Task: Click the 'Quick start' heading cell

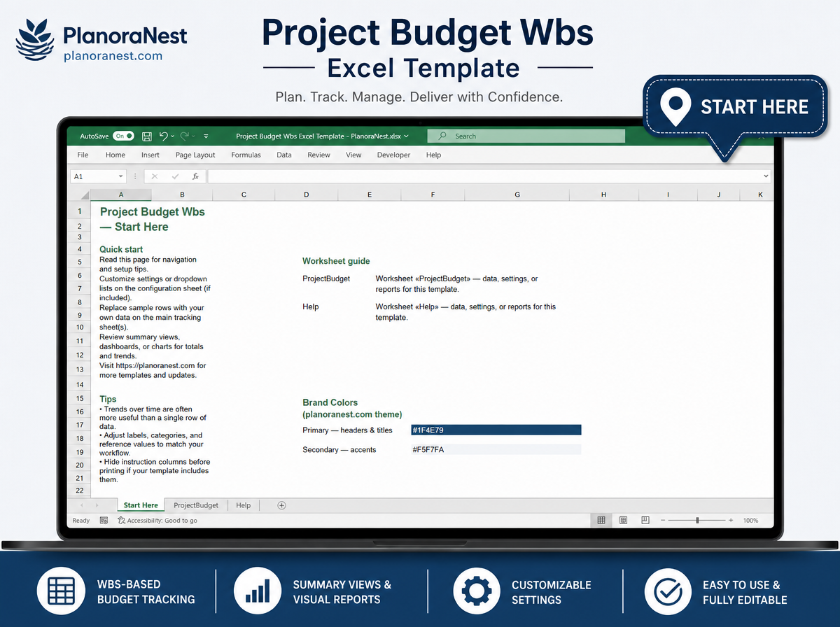Action: (x=121, y=249)
